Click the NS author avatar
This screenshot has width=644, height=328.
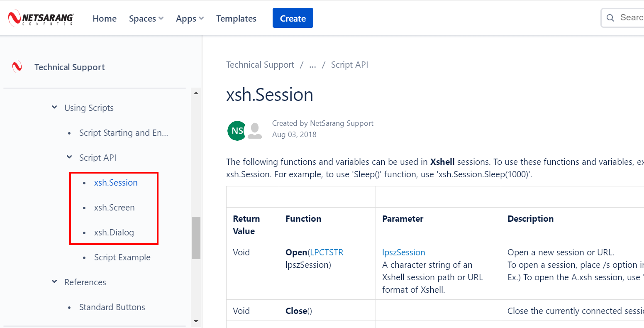pos(237,131)
